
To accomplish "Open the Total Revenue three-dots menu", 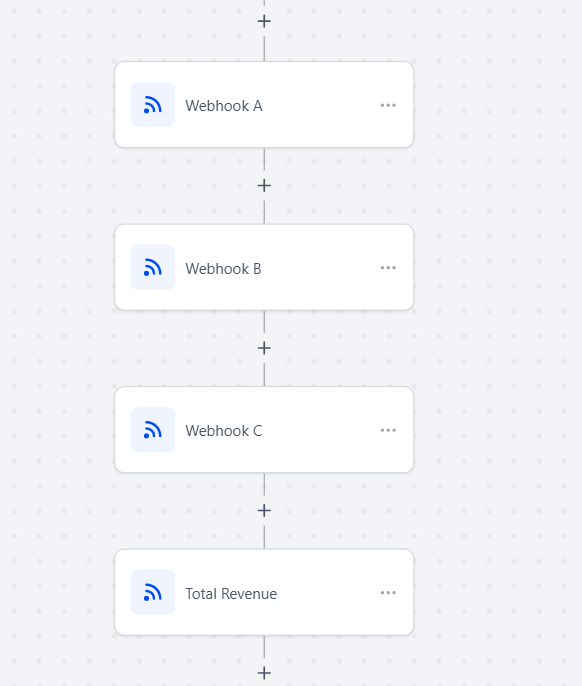I will (x=388, y=593).
